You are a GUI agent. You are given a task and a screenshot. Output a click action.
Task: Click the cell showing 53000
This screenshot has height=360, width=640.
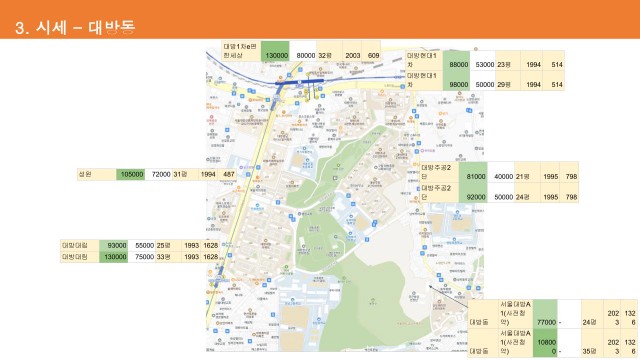(x=483, y=60)
